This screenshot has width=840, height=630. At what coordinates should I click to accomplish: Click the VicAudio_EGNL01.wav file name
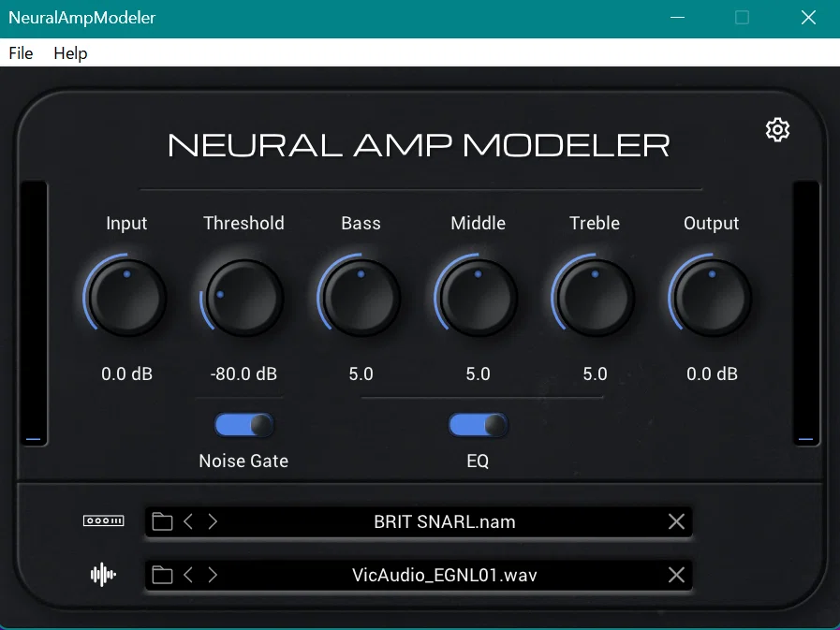pos(445,576)
